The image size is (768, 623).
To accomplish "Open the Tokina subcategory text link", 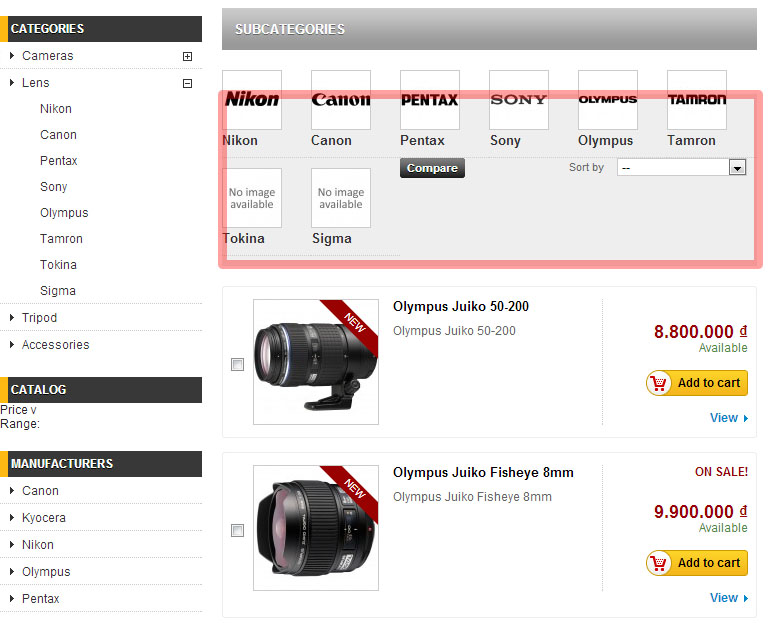I will point(243,239).
